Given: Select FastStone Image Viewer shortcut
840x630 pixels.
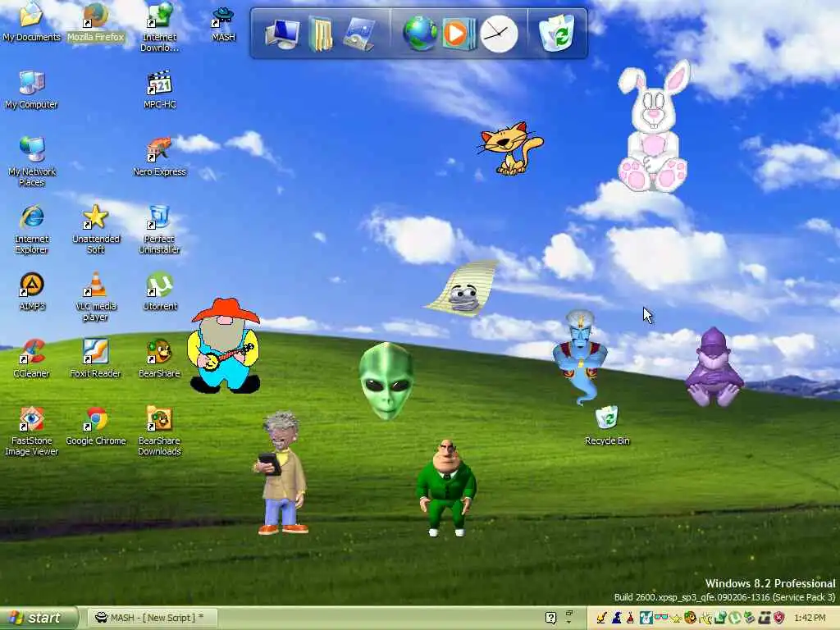Looking at the screenshot, I should (x=32, y=431).
